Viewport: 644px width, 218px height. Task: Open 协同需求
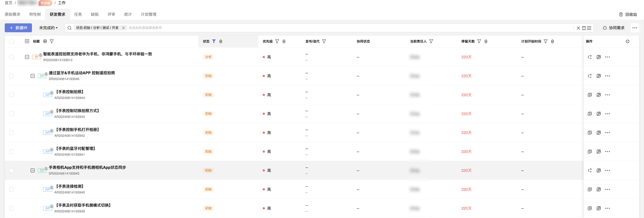coord(613,28)
